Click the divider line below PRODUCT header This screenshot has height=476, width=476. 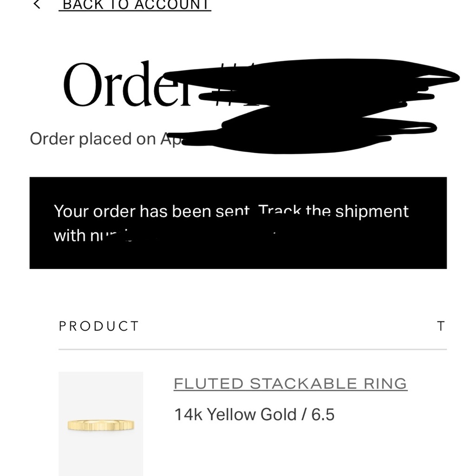point(252,349)
